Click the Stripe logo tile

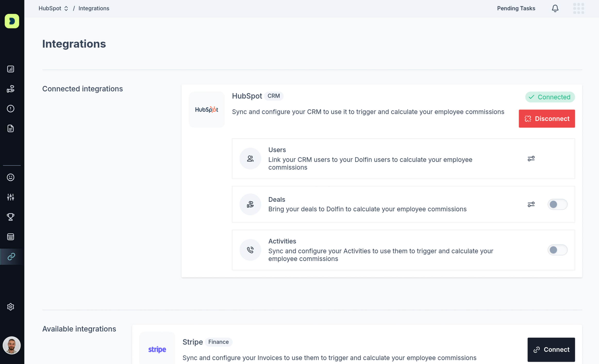(157, 348)
